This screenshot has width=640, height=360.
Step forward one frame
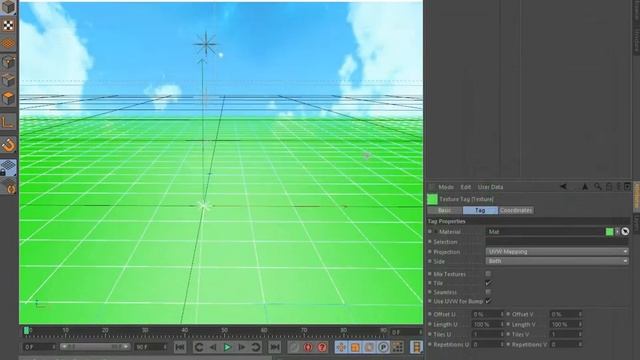coord(242,347)
